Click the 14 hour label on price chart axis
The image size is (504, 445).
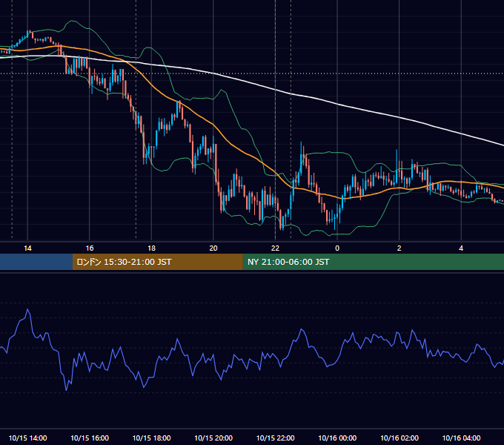click(x=27, y=248)
